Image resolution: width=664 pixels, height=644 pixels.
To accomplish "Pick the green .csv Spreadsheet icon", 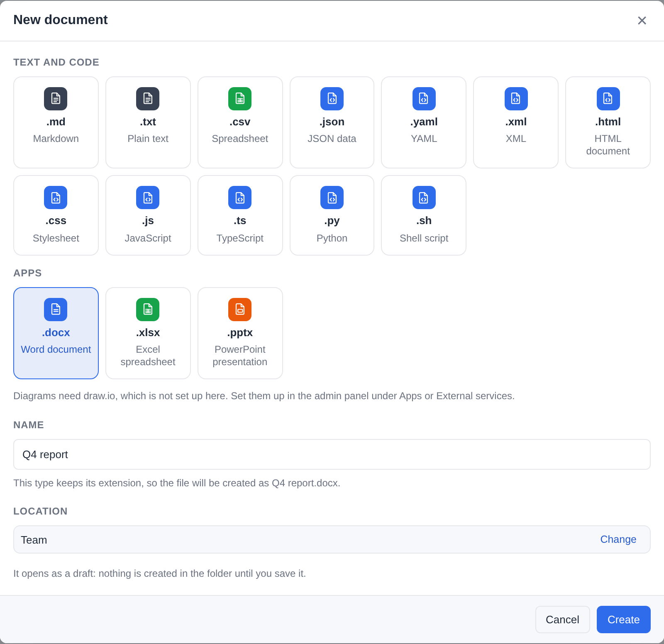I will tap(240, 99).
